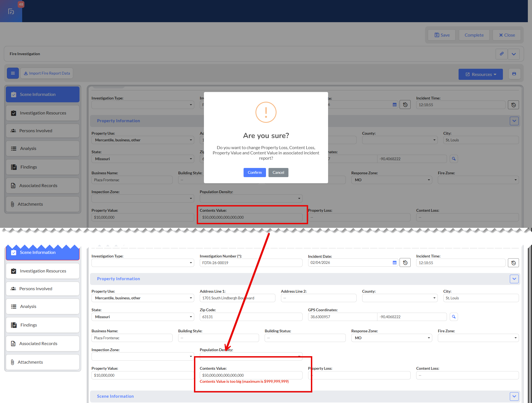532x403 pixels.
Task: Click the notifications icon with 48 badge
Action: coord(11,11)
